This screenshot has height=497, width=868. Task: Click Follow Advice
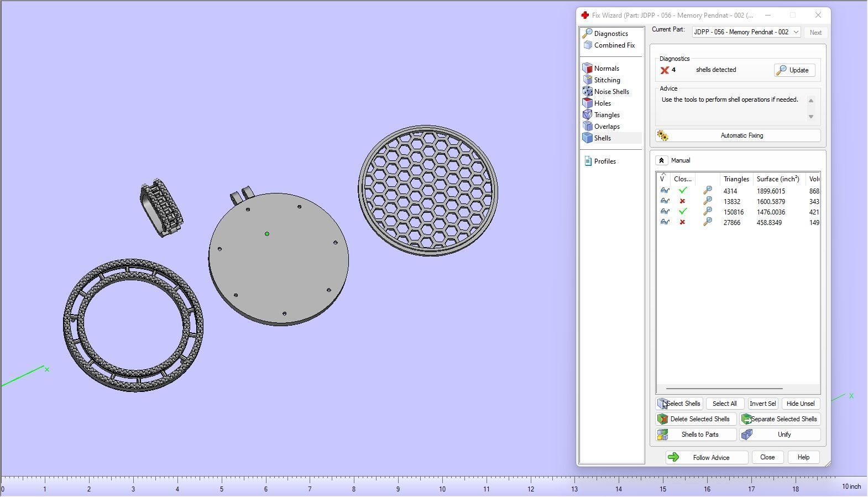click(707, 458)
